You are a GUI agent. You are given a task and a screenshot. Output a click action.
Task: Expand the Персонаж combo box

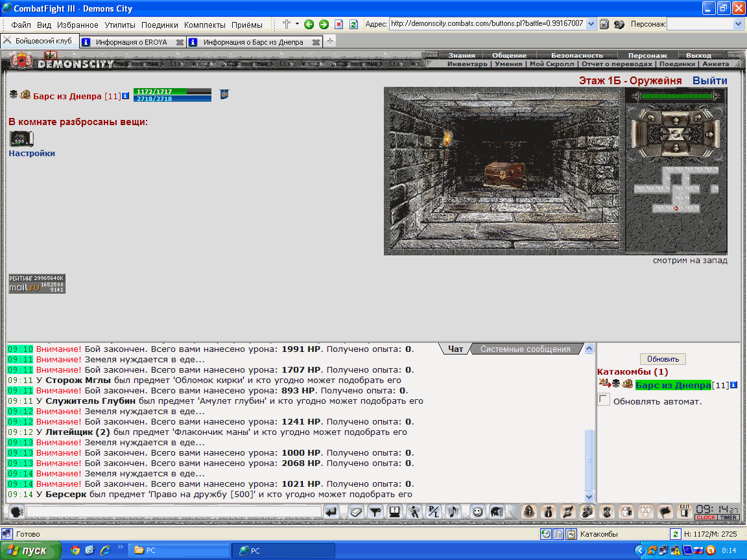pos(739,24)
